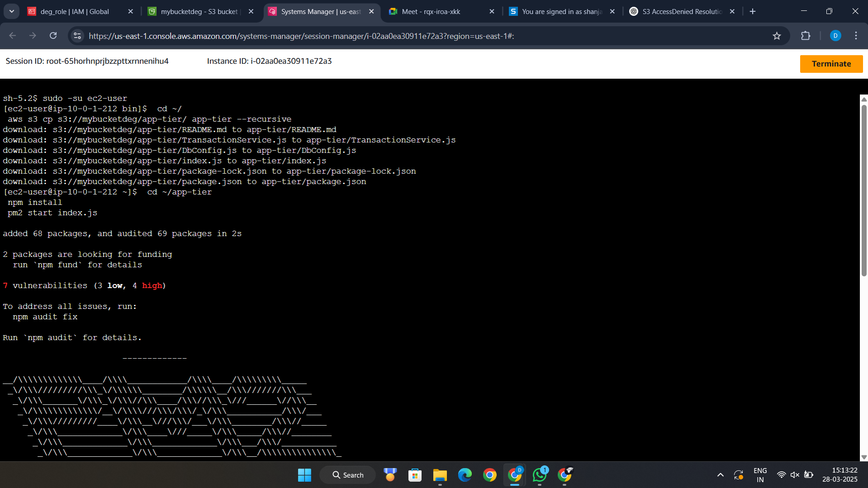Open WhatsApp from the taskbar

coord(540,475)
